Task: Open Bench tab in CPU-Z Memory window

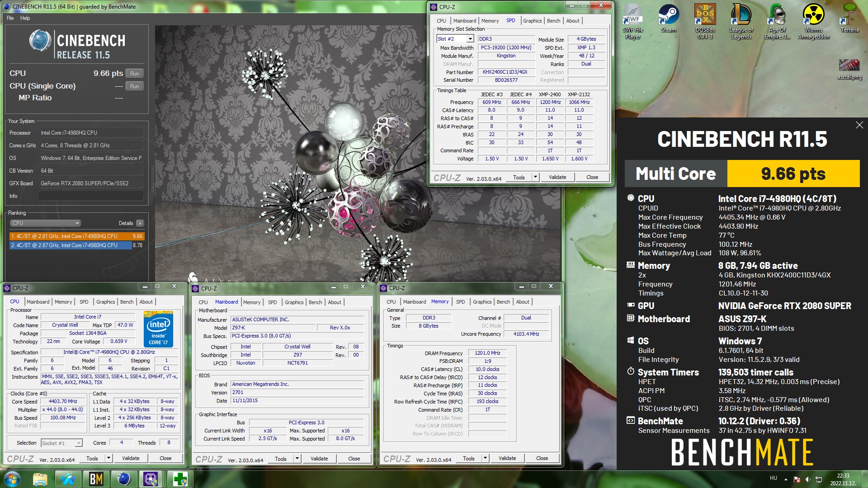Action: (x=503, y=302)
